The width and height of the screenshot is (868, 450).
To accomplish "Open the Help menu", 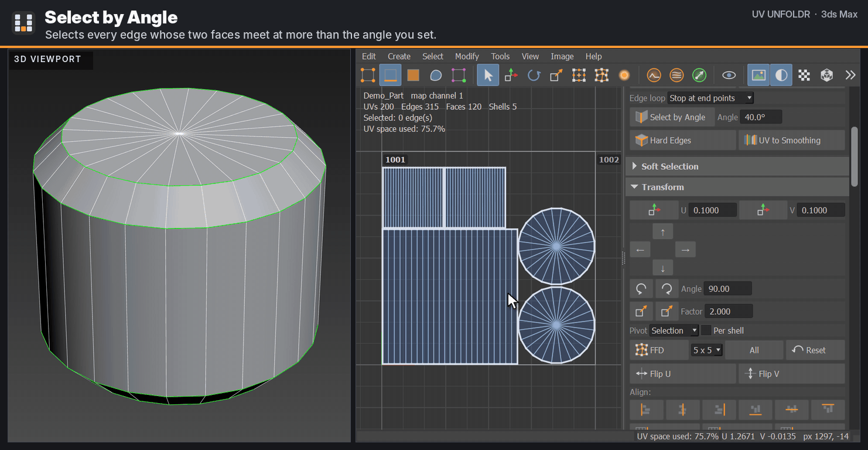I will (593, 56).
